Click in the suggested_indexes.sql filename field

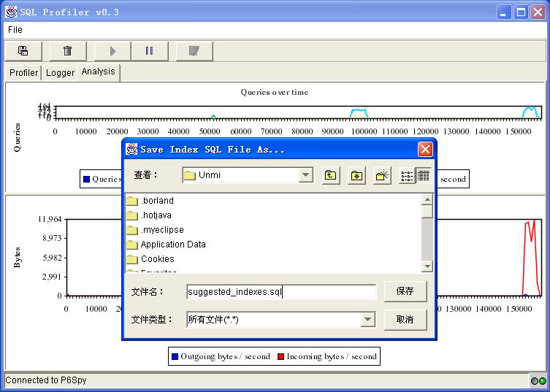pos(281,292)
